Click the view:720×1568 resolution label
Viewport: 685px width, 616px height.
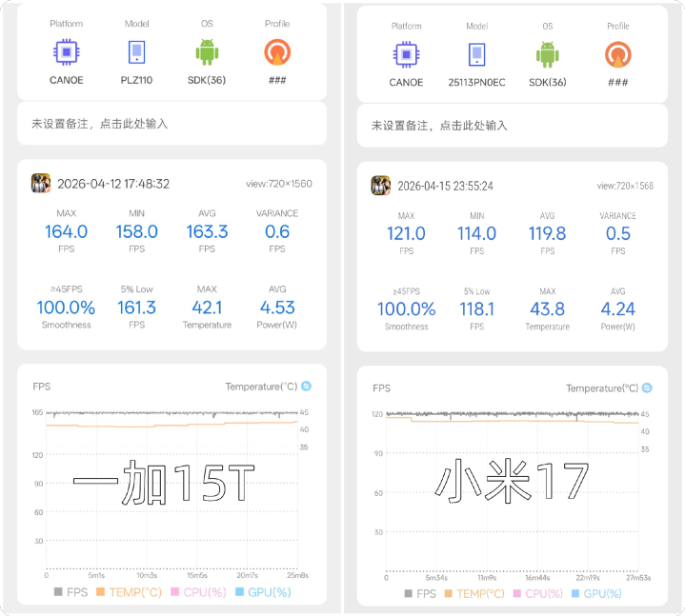(x=625, y=186)
